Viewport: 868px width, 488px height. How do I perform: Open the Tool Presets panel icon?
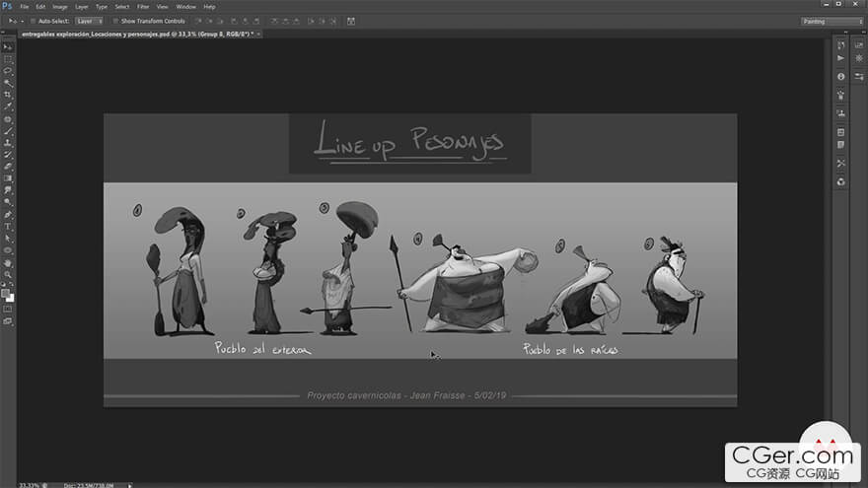(x=840, y=164)
